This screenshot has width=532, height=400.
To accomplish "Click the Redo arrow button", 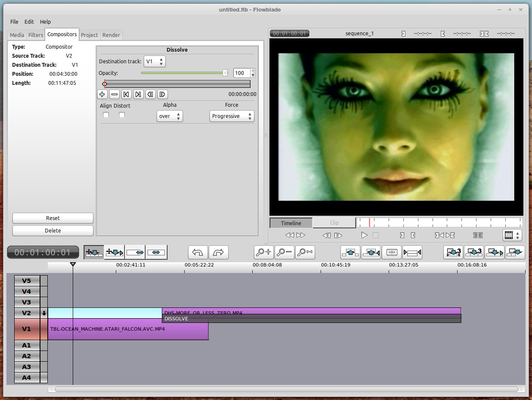I will [x=219, y=252].
